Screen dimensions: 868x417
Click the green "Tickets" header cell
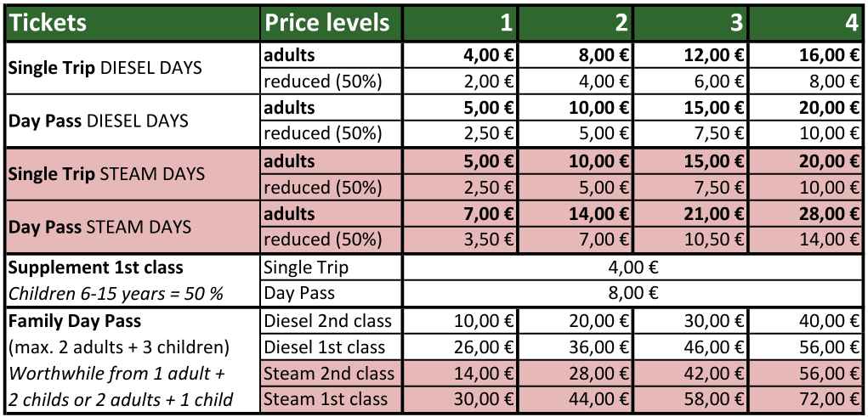point(48,22)
